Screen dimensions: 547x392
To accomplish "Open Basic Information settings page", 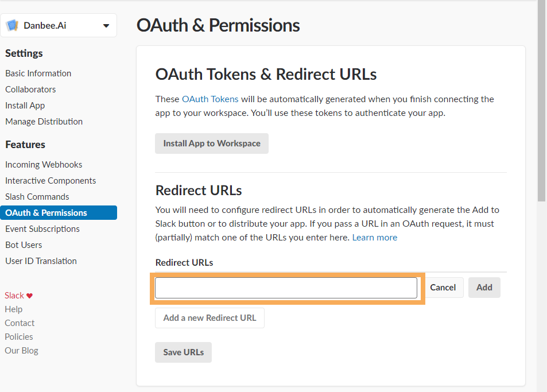I will [38, 73].
